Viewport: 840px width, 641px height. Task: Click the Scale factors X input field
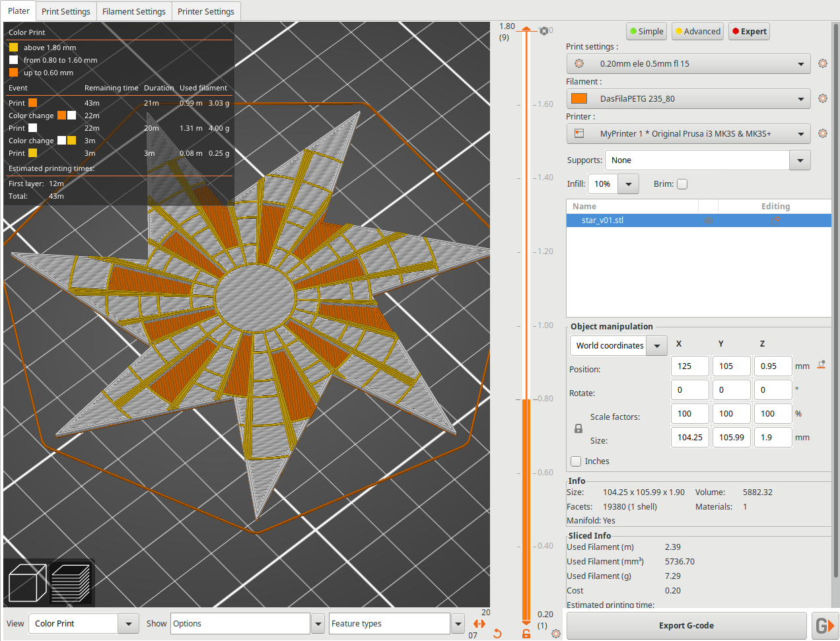pyautogui.click(x=690, y=414)
